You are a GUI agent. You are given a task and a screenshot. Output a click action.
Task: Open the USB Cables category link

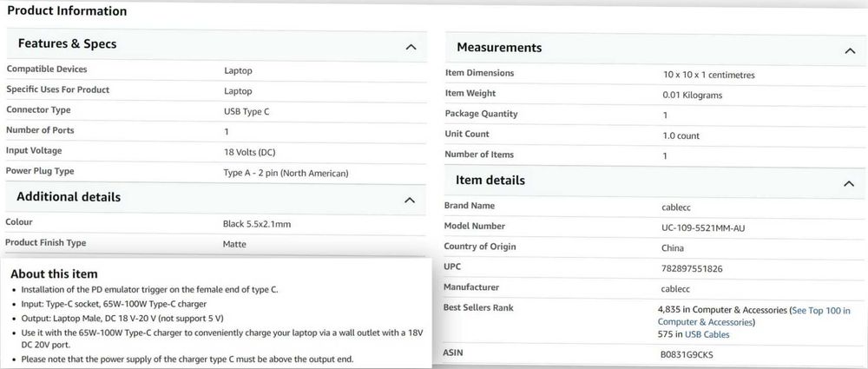coord(707,334)
